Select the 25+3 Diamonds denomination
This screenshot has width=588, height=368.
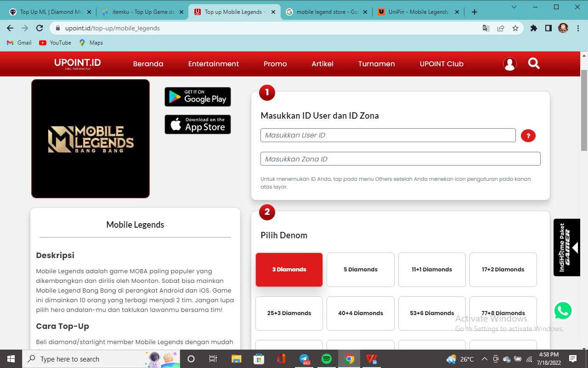289,313
